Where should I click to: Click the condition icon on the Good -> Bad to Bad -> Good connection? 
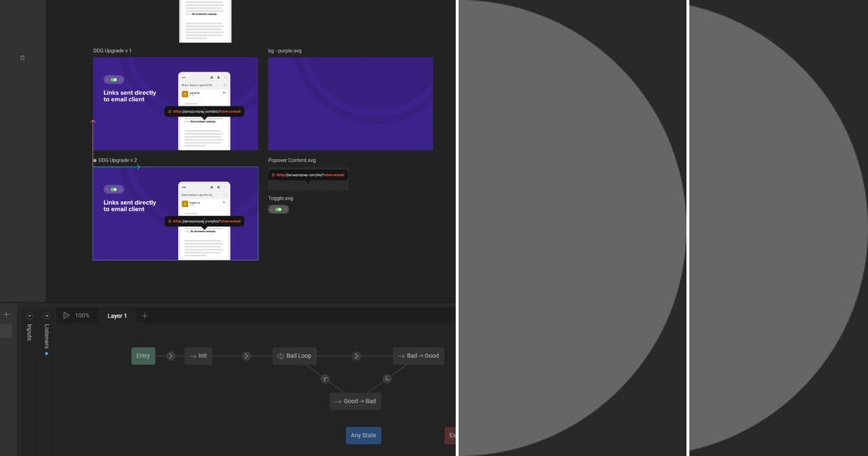[388, 378]
